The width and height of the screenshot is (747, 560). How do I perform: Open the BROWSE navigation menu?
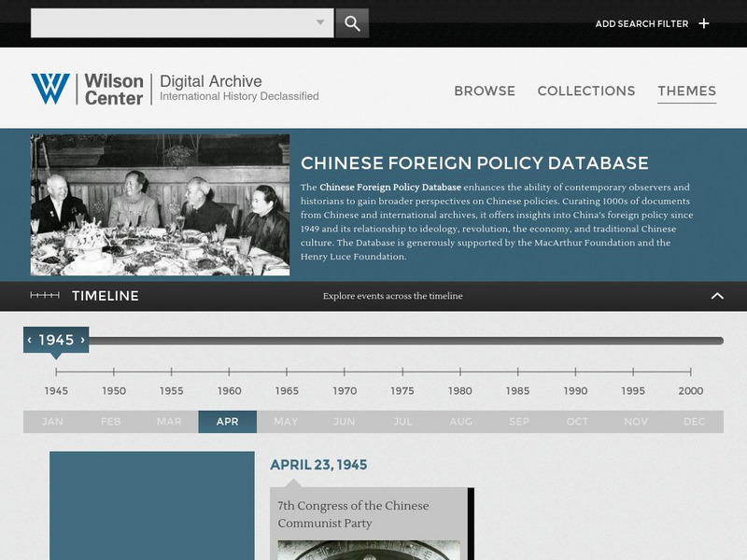point(485,91)
